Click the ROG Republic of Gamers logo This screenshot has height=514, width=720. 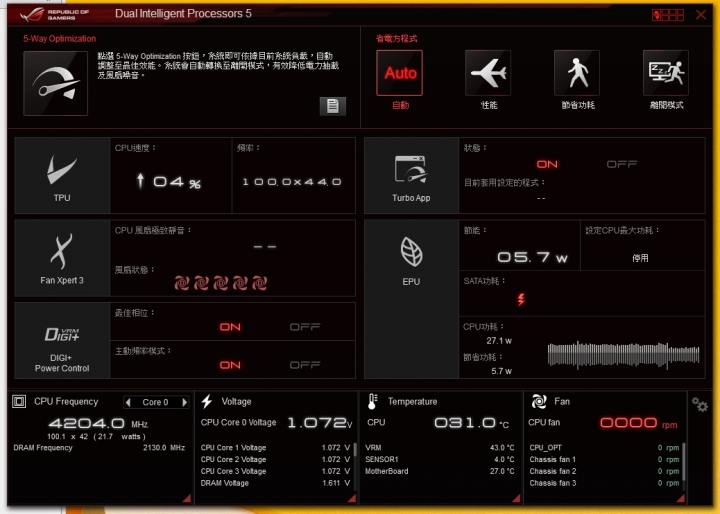pyautogui.click(x=54, y=14)
